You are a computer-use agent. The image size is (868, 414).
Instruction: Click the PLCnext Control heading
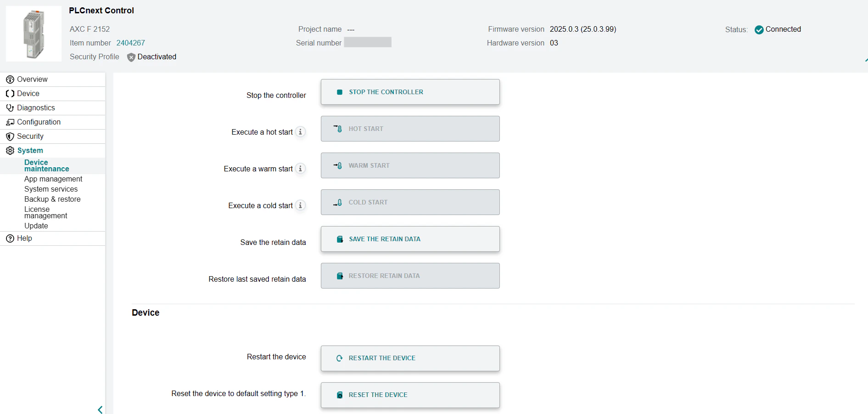click(x=101, y=11)
